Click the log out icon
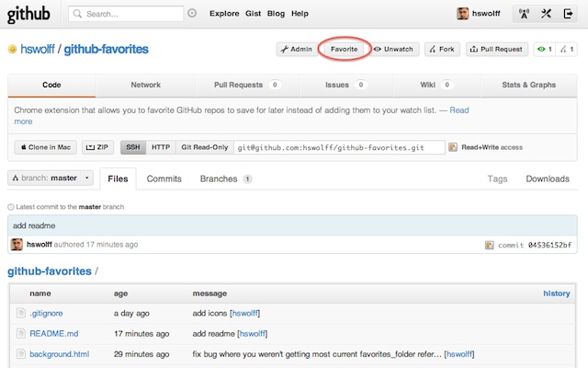 (x=568, y=14)
